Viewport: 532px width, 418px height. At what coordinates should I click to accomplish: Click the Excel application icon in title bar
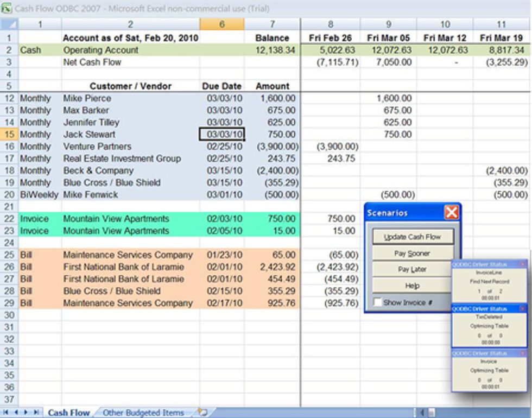pyautogui.click(x=7, y=8)
